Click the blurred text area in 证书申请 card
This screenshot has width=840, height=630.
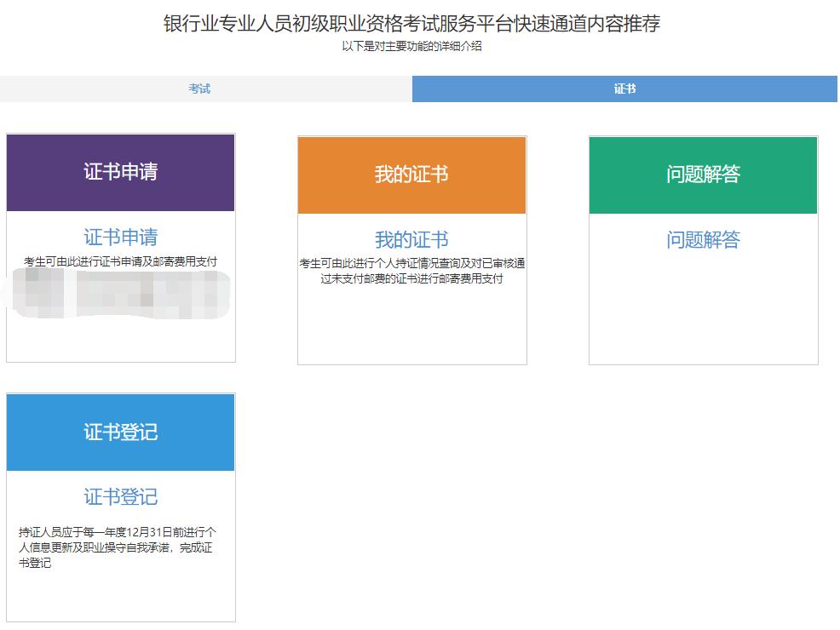(x=120, y=294)
